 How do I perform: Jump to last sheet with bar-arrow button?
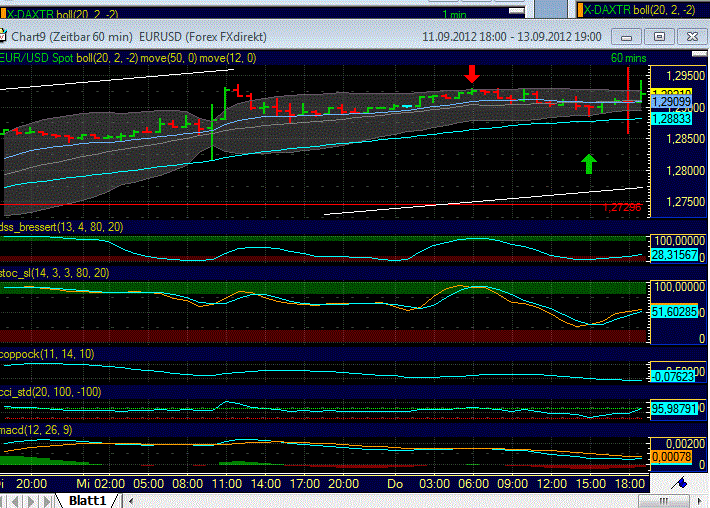pos(47,501)
